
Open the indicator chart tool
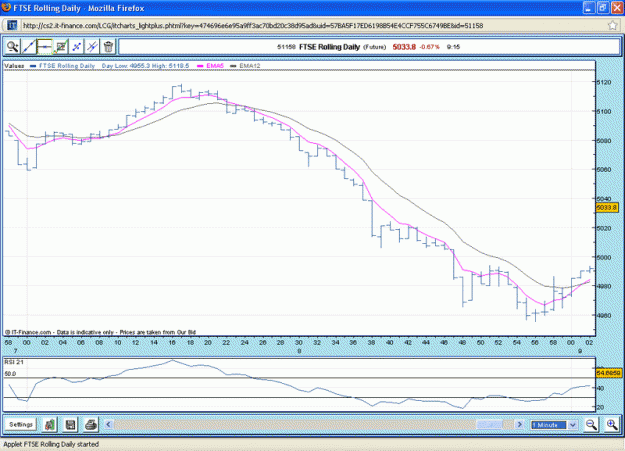(60, 47)
